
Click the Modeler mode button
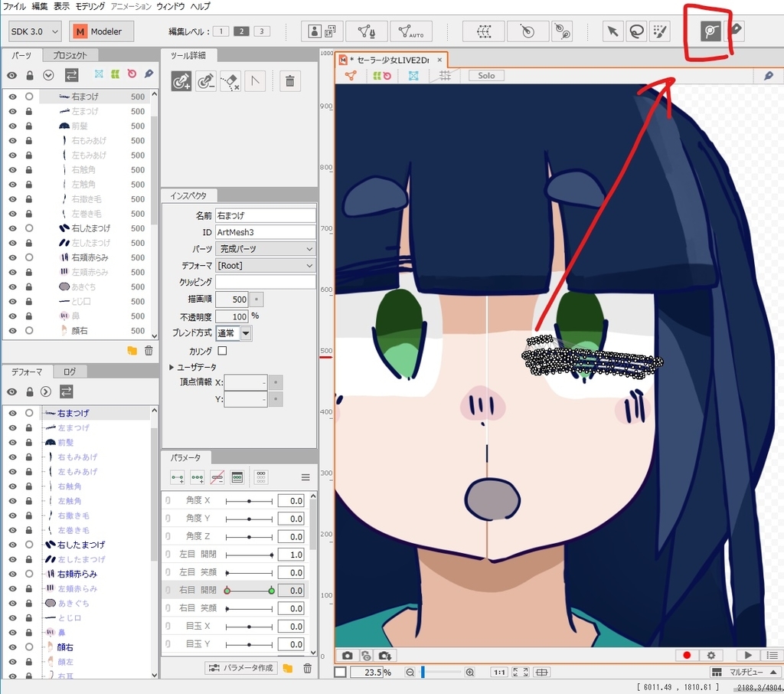pyautogui.click(x=102, y=31)
